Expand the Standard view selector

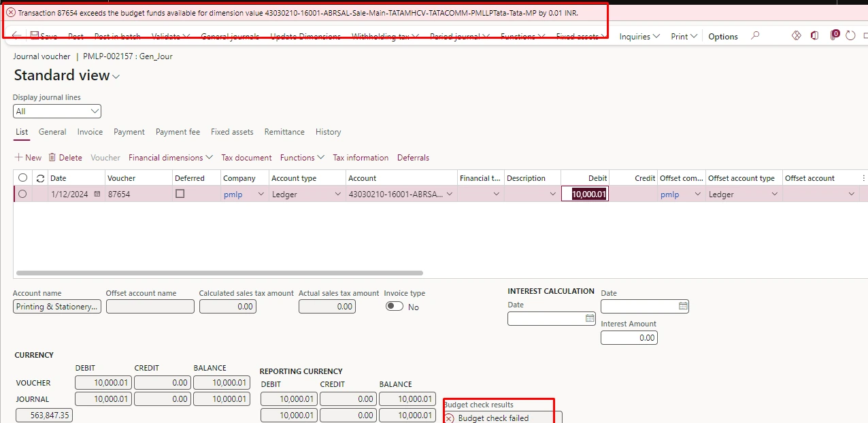(x=116, y=77)
